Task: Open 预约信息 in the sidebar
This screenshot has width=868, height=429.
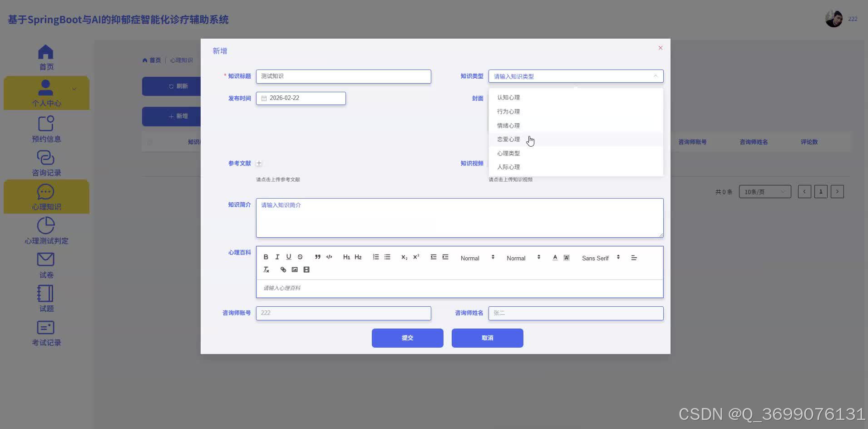Action: coord(46,130)
